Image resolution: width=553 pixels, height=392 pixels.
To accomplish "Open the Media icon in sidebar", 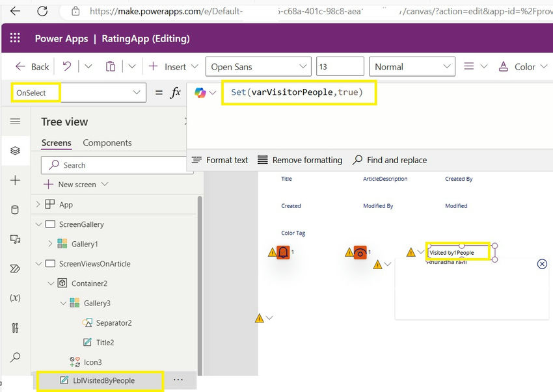I will 15,239.
